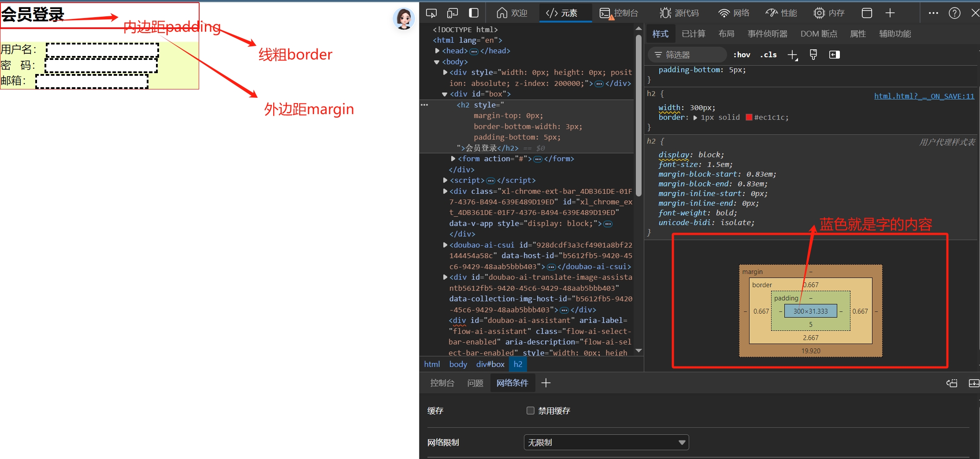Expand the head element node
Viewport: 980px width, 459px height.
point(437,51)
